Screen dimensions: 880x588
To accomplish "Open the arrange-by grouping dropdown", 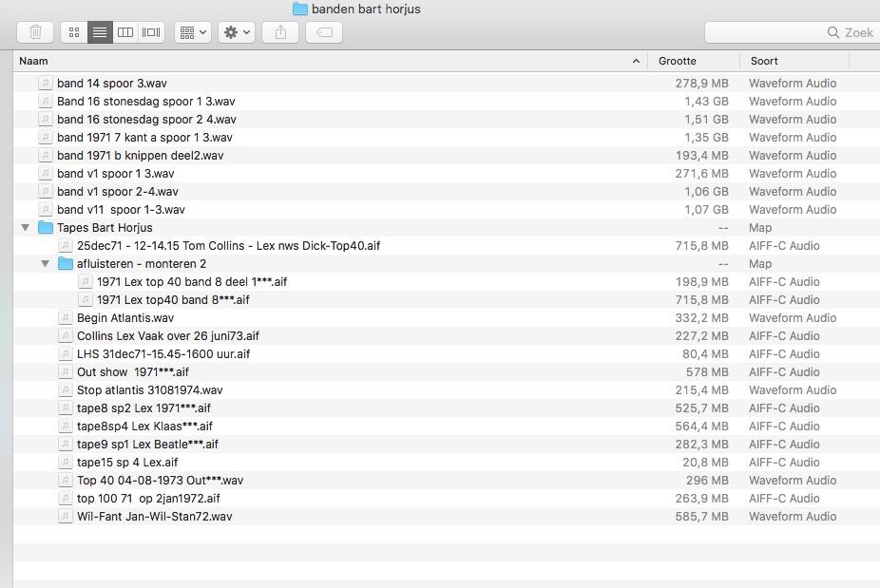I will [x=193, y=32].
